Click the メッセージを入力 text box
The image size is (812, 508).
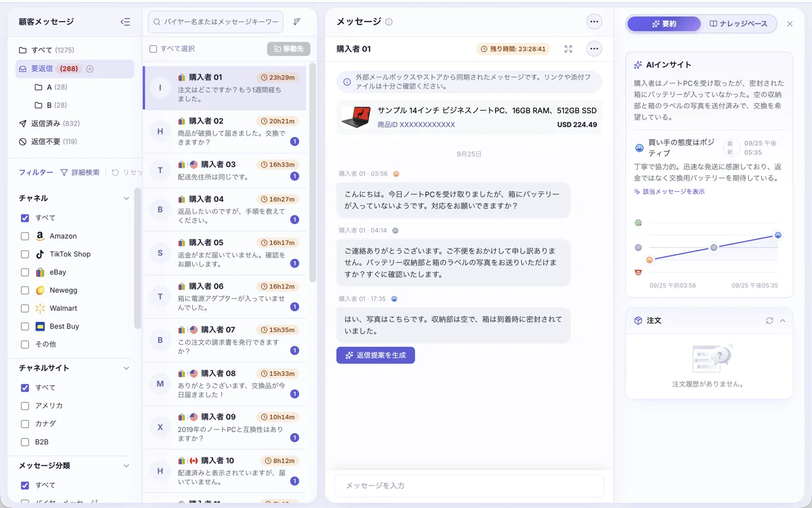click(469, 485)
